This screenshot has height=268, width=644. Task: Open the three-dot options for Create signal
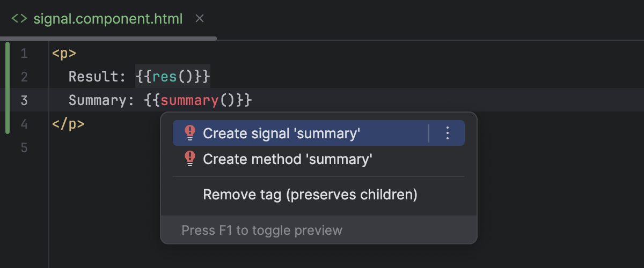[448, 133]
